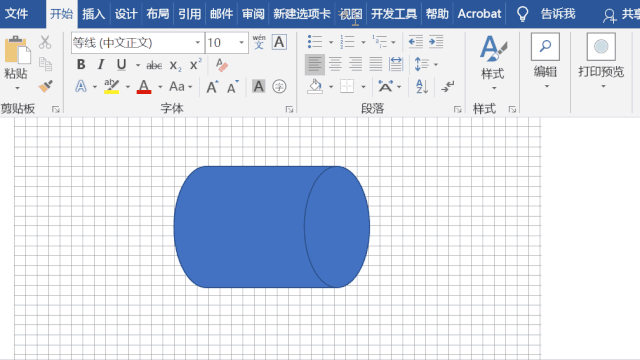Open the font size dropdown
640x360 pixels.
(241, 42)
